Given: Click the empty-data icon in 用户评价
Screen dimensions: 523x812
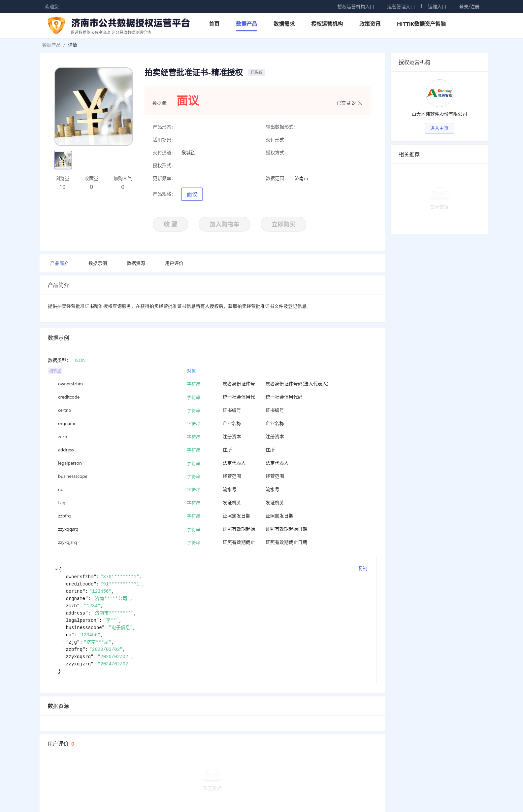Looking at the screenshot, I should click(212, 775).
